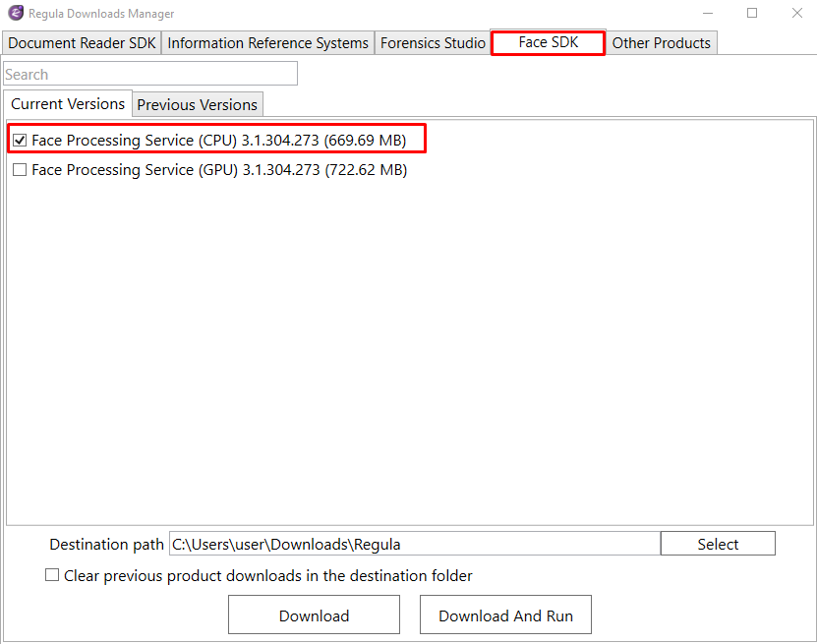Show the Current Versions tab

[x=68, y=103]
